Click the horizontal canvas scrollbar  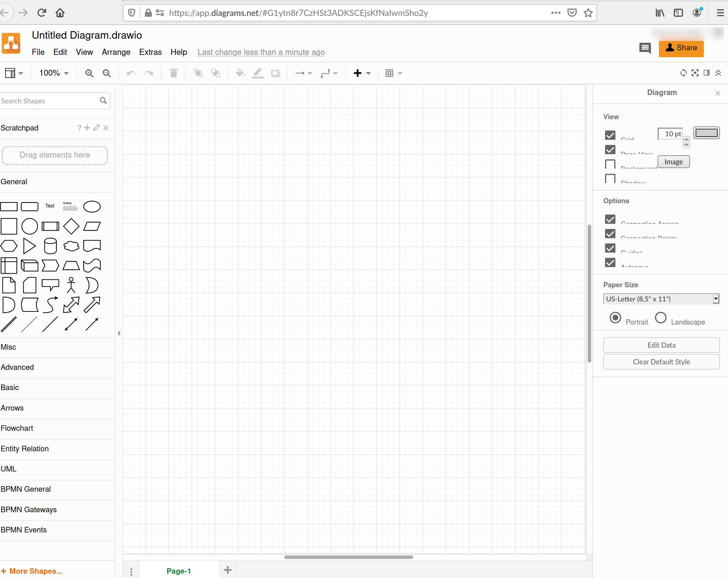pyautogui.click(x=348, y=557)
